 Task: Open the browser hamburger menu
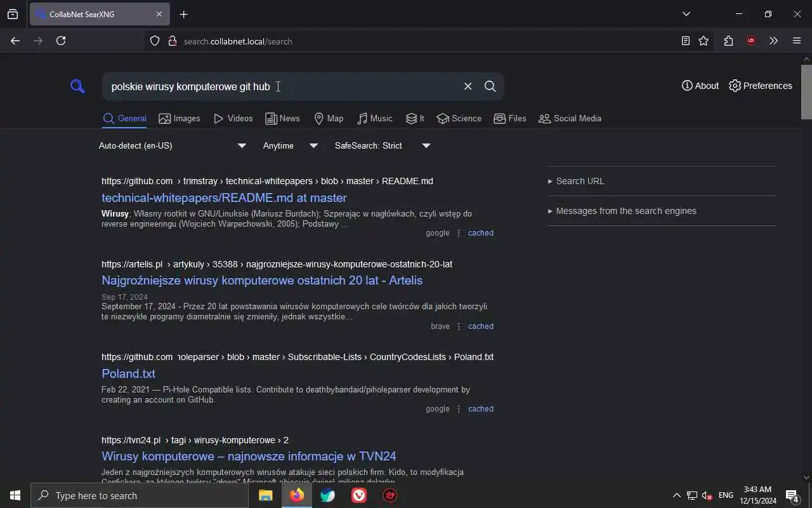[797, 41]
